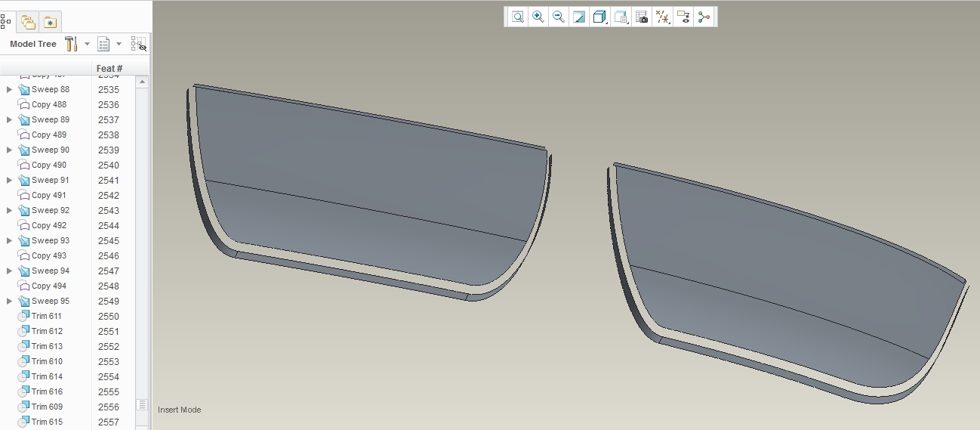Viewport: 980px width, 430px height.
Task: Click the Refit view icon
Action: (x=518, y=17)
